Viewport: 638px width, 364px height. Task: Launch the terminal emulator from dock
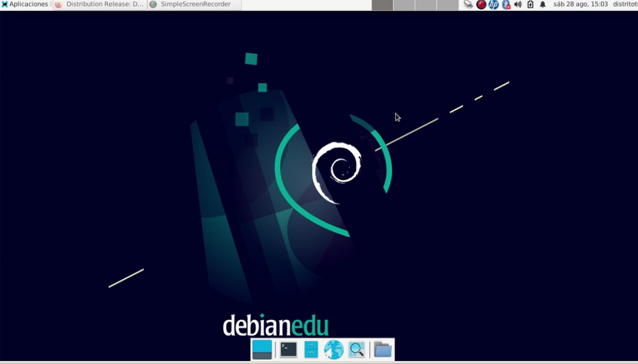[288, 350]
